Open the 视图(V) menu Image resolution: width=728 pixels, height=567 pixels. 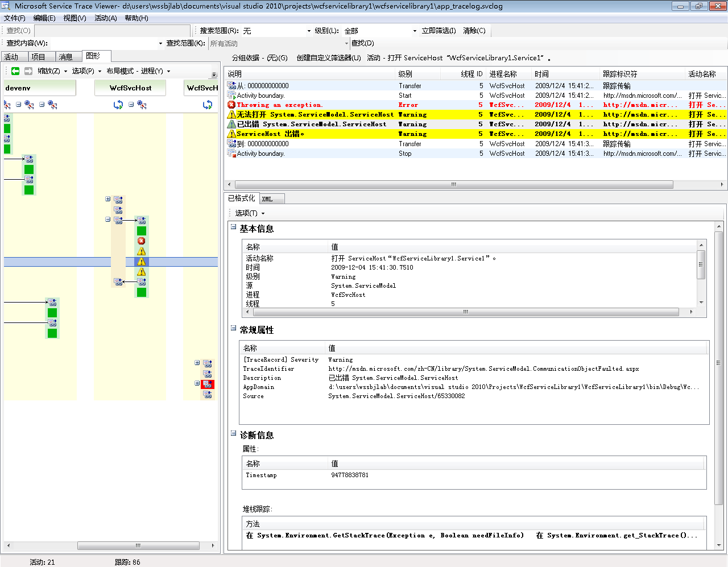point(75,18)
